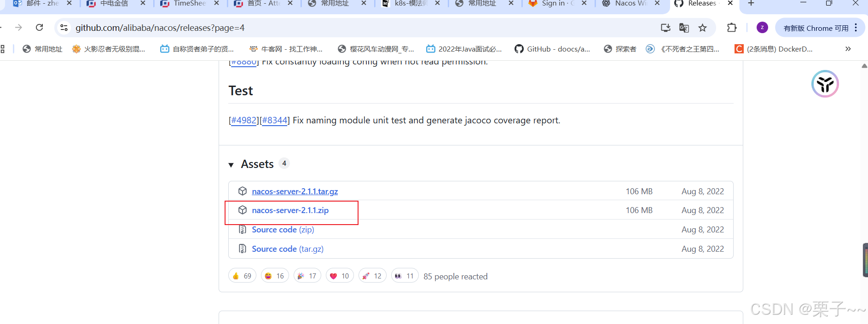Click the page scrollbar up arrow
Screen dimensions: 868x324
tap(864, 66)
